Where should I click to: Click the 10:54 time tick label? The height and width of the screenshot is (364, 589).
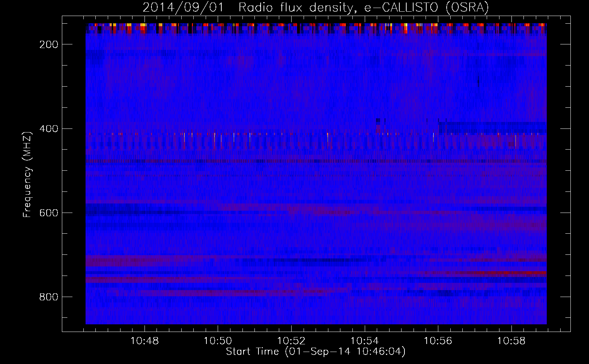(x=364, y=341)
